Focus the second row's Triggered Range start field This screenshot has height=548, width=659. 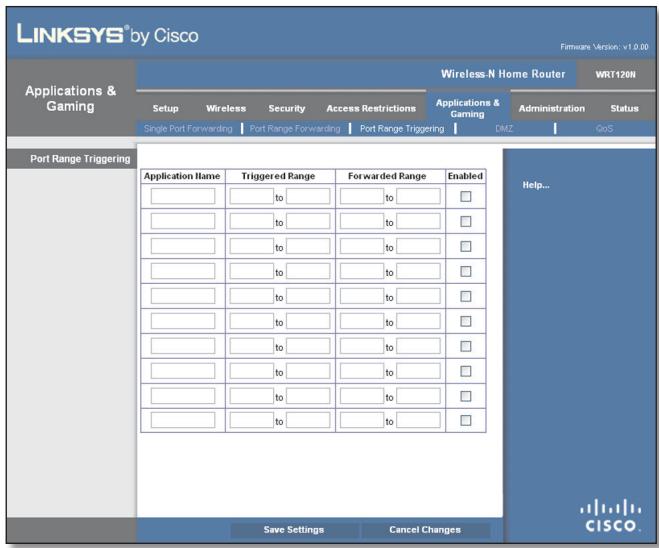point(252,221)
